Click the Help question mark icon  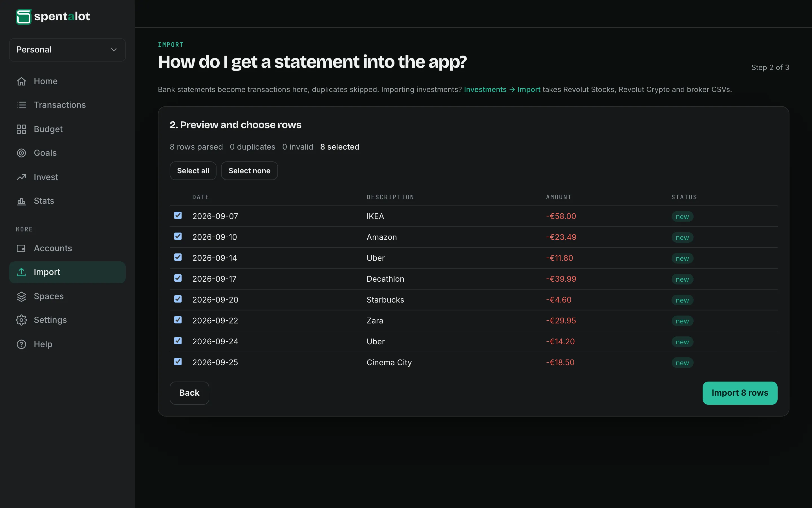tap(21, 344)
